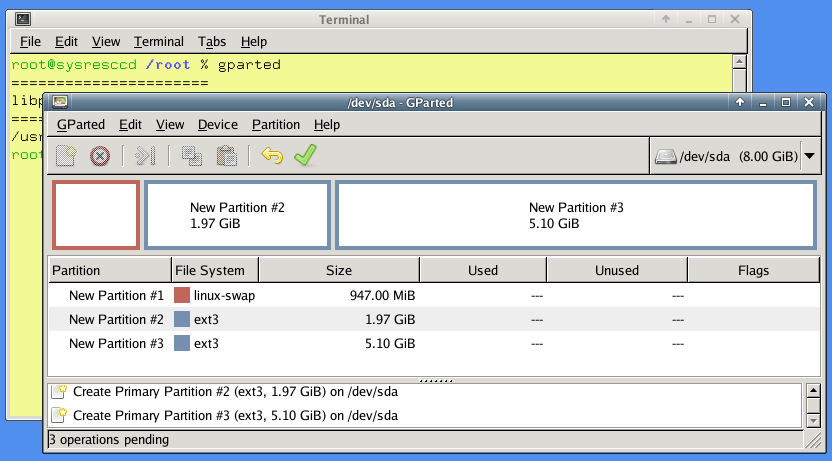The height and width of the screenshot is (461, 832).
Task: Select New Partition #3 block in disk map
Action: tap(576, 215)
